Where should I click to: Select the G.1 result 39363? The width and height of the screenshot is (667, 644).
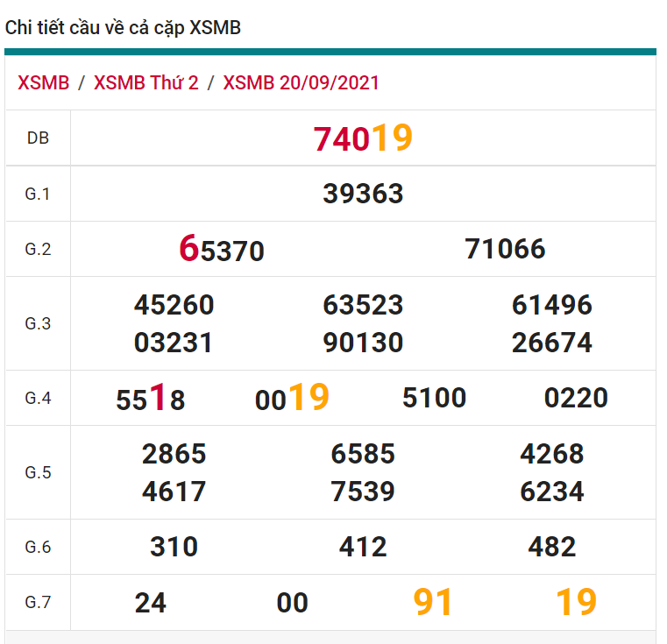363,194
